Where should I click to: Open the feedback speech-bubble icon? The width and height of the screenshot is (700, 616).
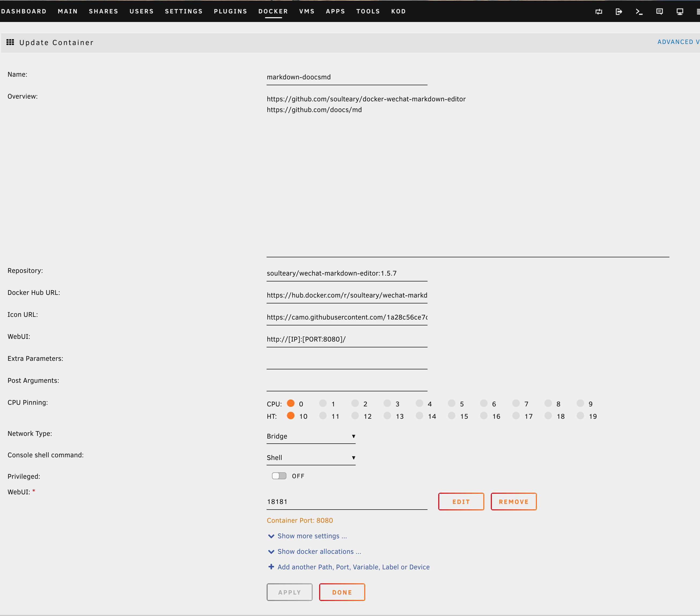660,12
